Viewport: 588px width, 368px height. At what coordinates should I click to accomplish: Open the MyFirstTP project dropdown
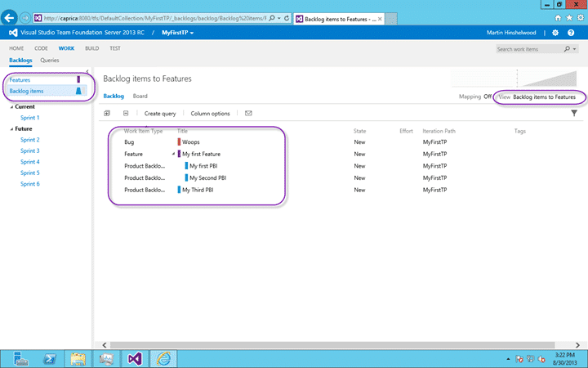point(178,33)
